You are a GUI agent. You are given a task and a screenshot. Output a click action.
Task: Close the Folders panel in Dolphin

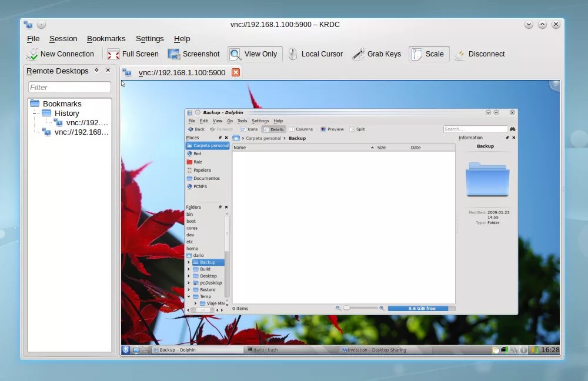(226, 207)
